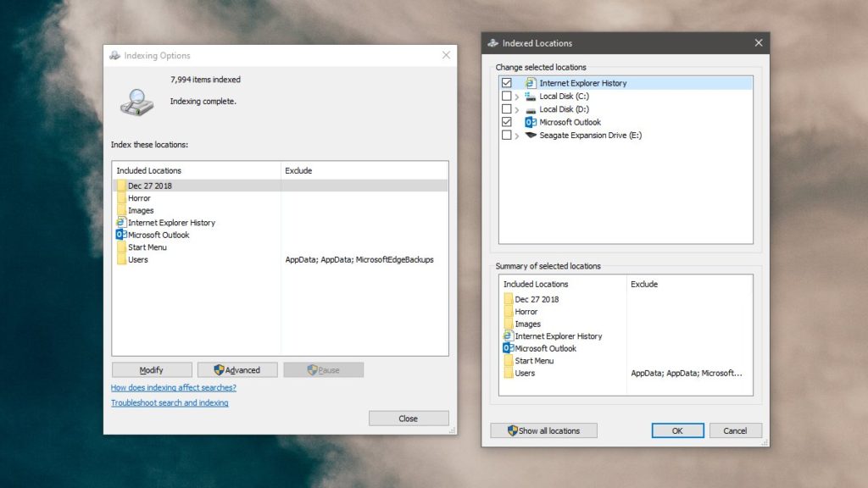868x488 pixels.
Task: Click the Users folder icon
Action: click(124, 259)
